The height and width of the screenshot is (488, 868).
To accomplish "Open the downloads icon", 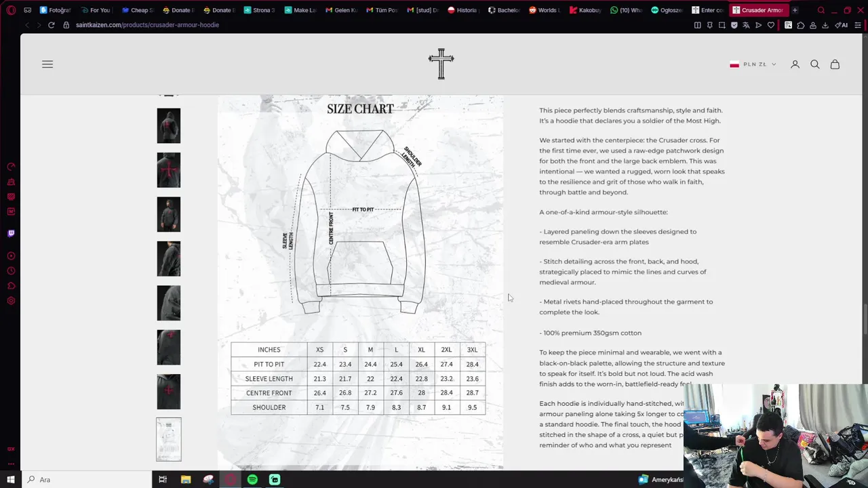I will (x=825, y=25).
